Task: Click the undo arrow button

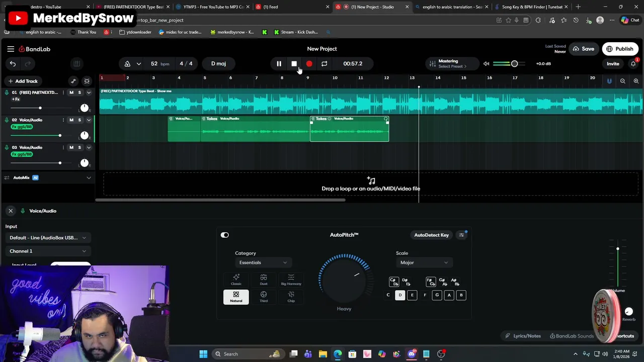Action: pos(13,64)
